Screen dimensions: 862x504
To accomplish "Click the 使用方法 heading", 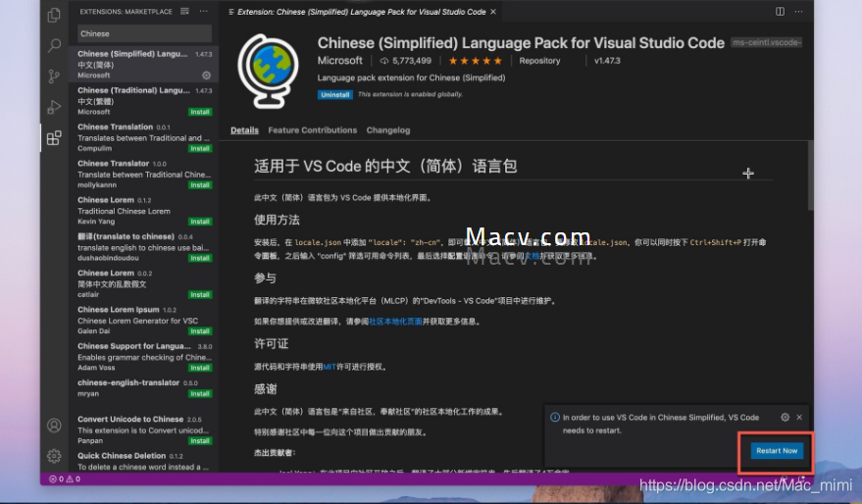I will pyautogui.click(x=277, y=221).
